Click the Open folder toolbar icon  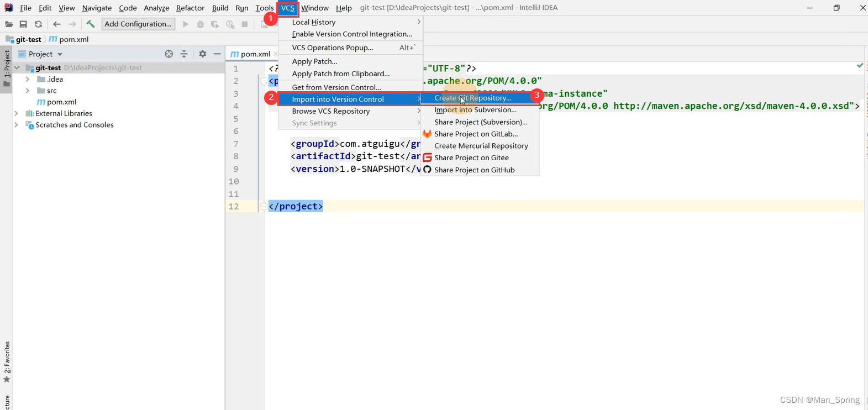tap(9, 24)
